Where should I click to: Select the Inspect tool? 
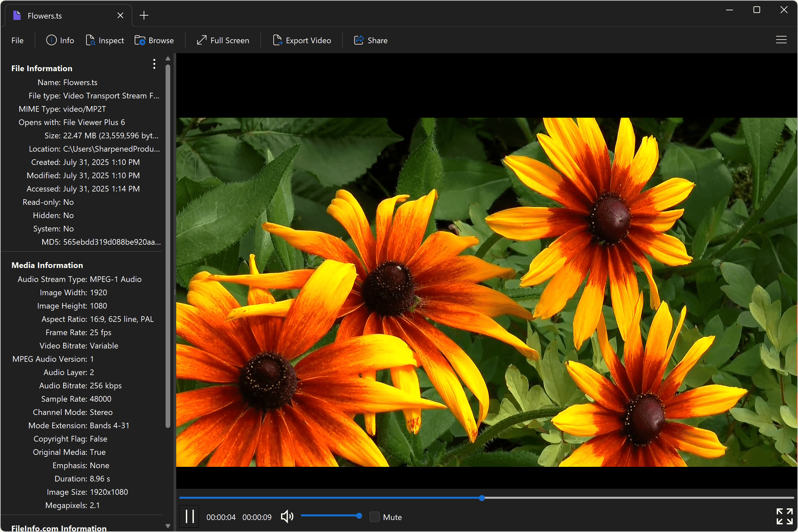[105, 40]
